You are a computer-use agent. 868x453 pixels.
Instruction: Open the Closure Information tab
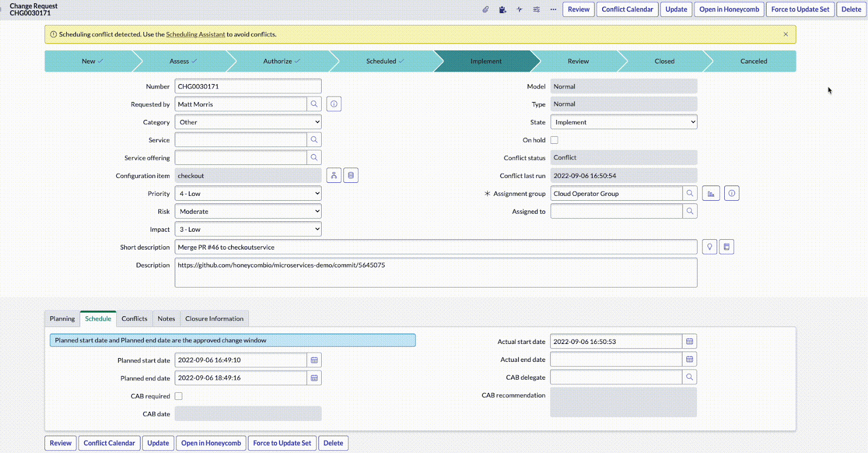click(214, 319)
